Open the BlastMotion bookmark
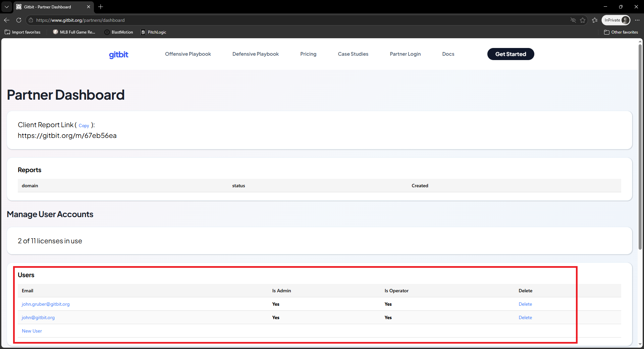Viewport: 644px width, 349px height. click(x=119, y=32)
